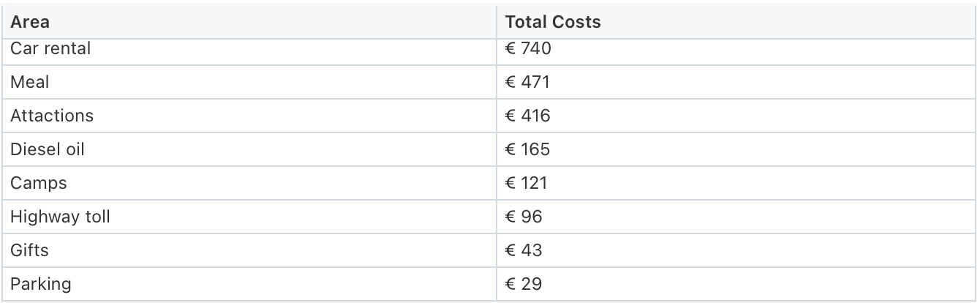Select the Gifts cell
This screenshot has height=303, width=980.
point(249,250)
